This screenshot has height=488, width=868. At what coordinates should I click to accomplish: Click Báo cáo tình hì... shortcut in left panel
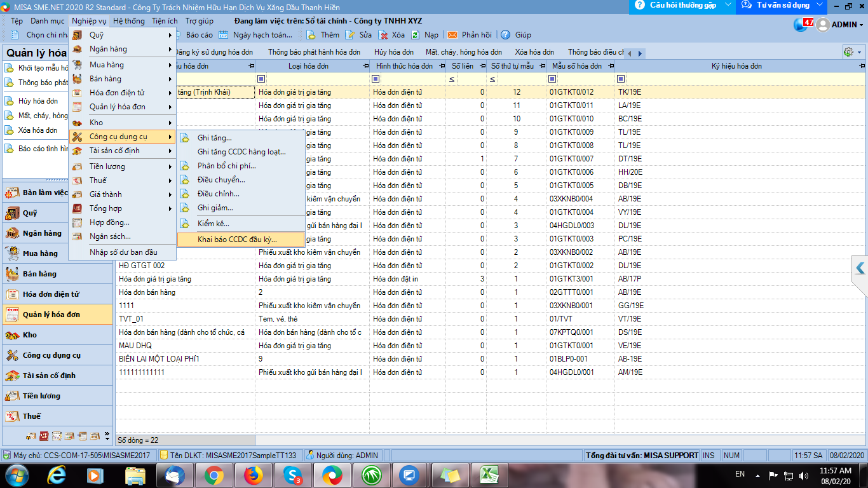37,149
